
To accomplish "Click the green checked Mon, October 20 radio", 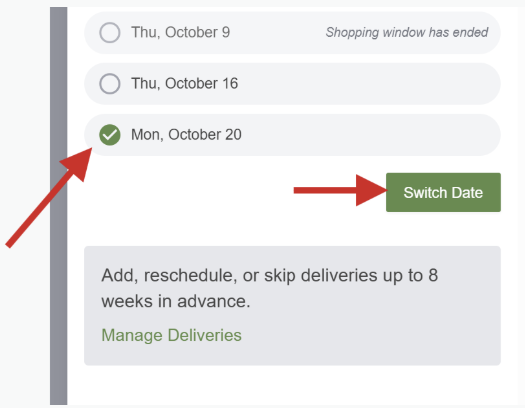I will pyautogui.click(x=110, y=135).
